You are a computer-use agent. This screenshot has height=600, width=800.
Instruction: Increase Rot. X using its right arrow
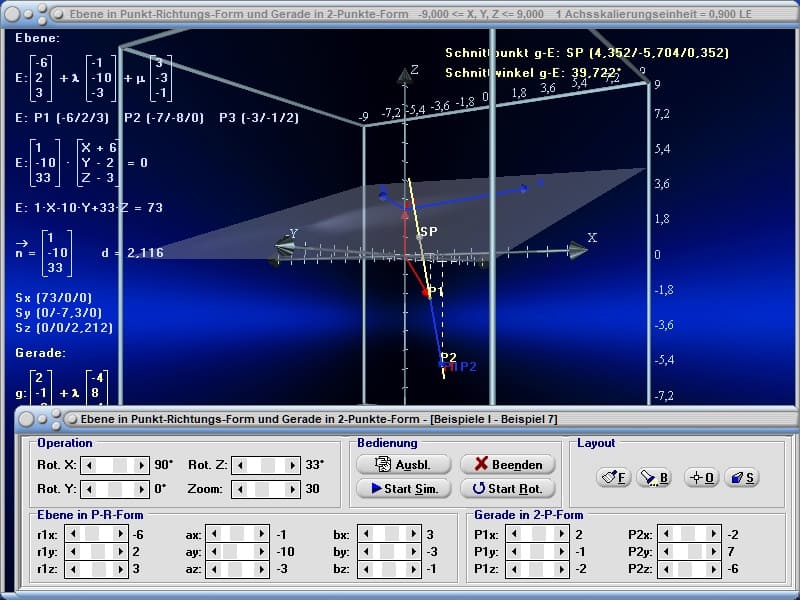click(141, 465)
